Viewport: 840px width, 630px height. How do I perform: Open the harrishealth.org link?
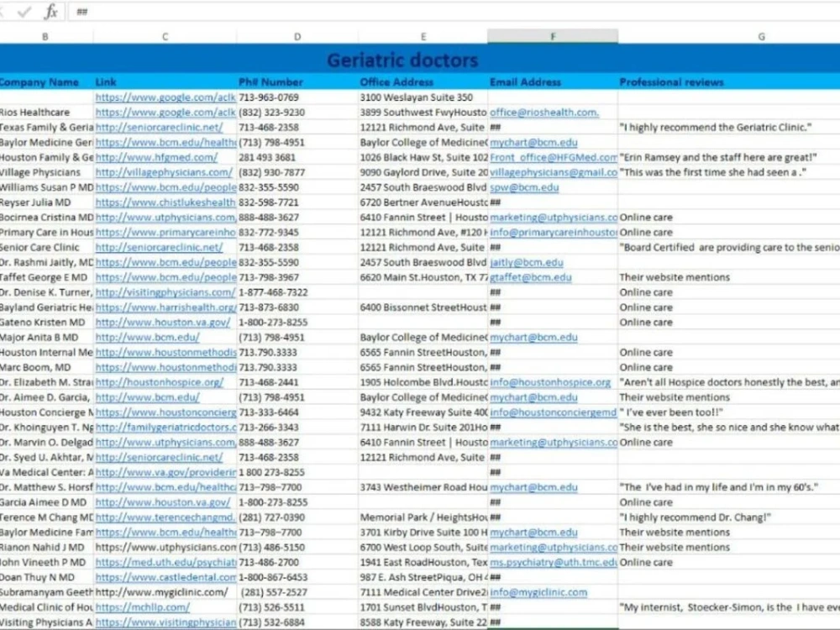click(x=165, y=307)
